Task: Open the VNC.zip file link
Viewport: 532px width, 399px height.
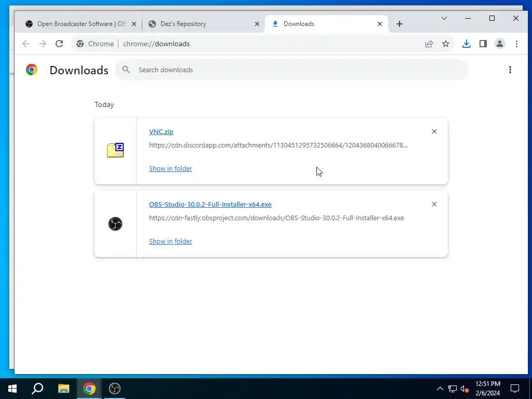Action: click(161, 131)
